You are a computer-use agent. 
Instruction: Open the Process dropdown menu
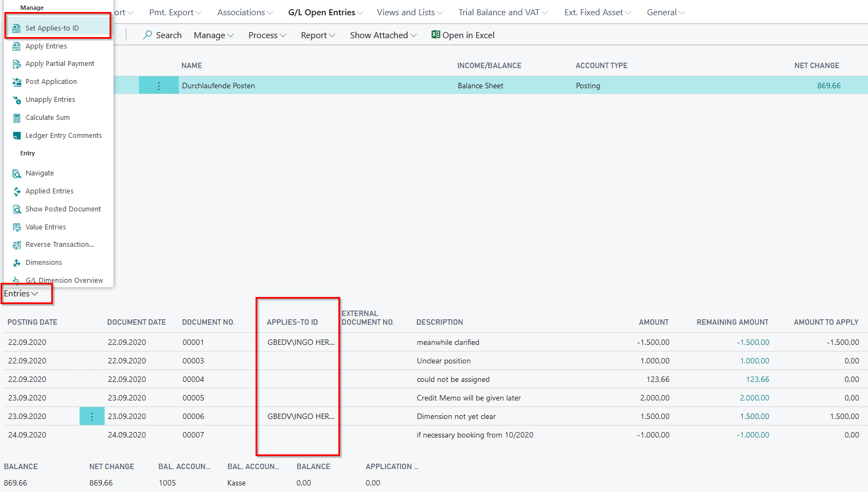[x=267, y=35]
